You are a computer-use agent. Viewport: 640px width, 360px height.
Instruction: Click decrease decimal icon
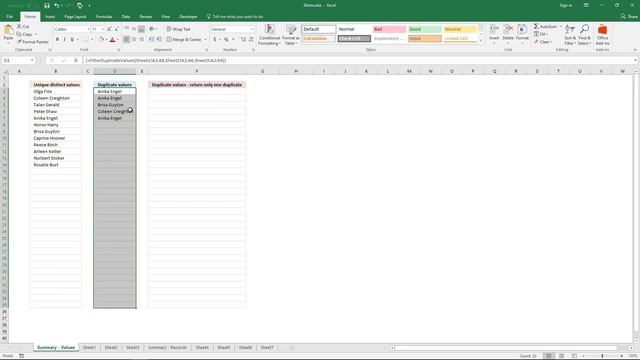point(251,40)
